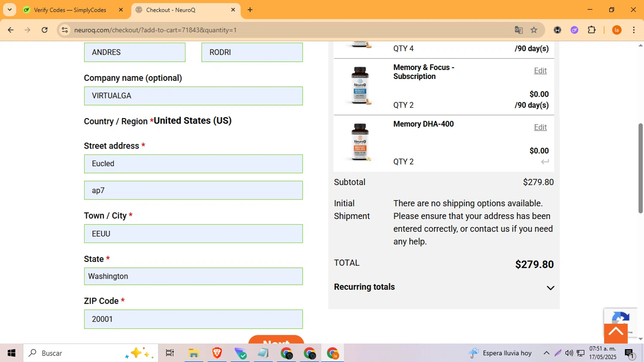The width and height of the screenshot is (644, 362).
Task: Click the apartment field ap7
Action: click(193, 190)
